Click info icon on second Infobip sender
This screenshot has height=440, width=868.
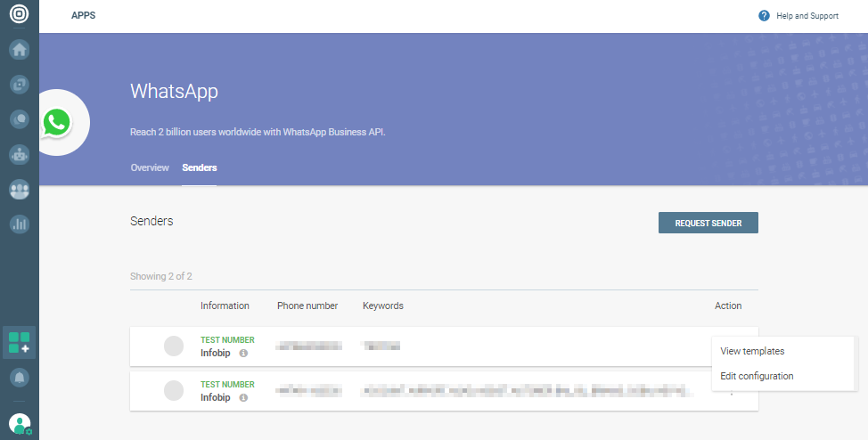[x=243, y=398]
